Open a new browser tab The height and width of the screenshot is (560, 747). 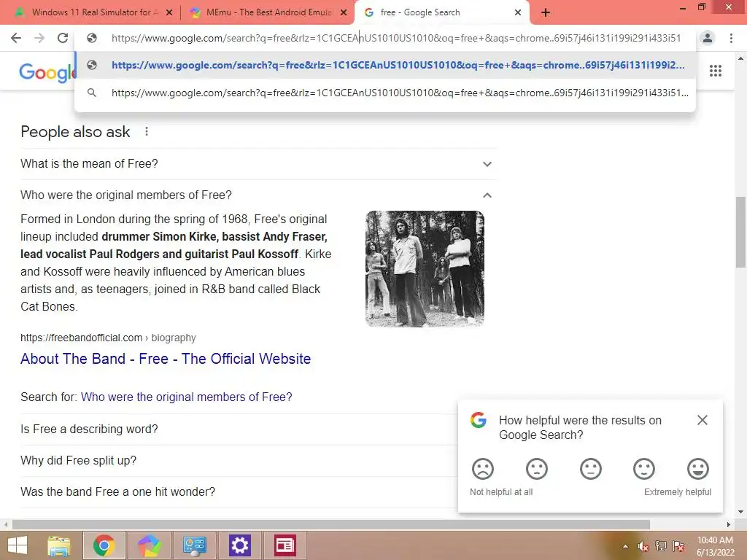[546, 13]
